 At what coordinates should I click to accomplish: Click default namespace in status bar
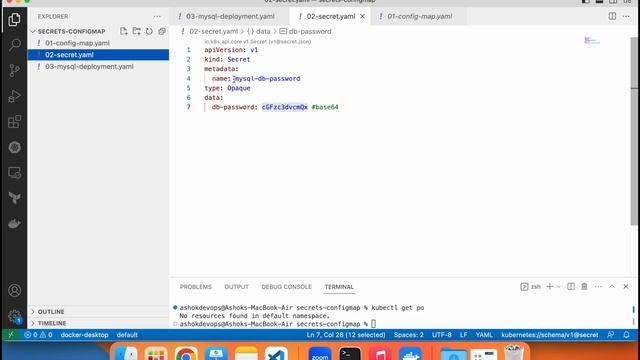(x=127, y=335)
